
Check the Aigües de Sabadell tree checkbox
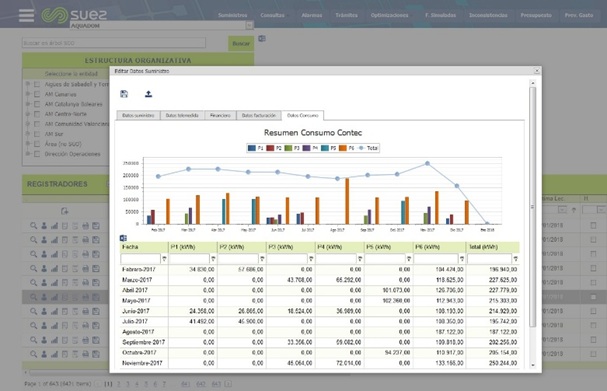(37, 84)
